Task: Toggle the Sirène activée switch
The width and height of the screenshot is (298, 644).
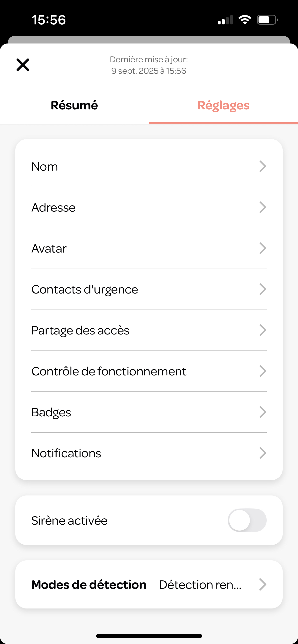Action: 247,520
